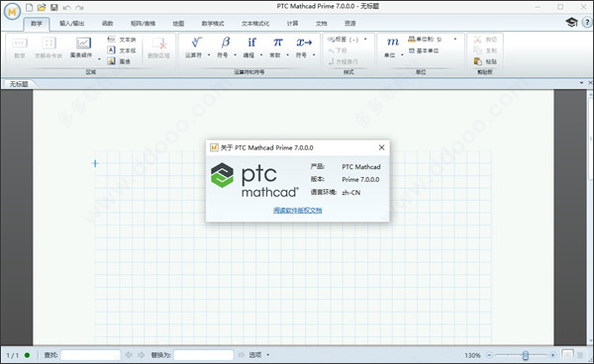Open the graduation cap learning resources icon

571,22
